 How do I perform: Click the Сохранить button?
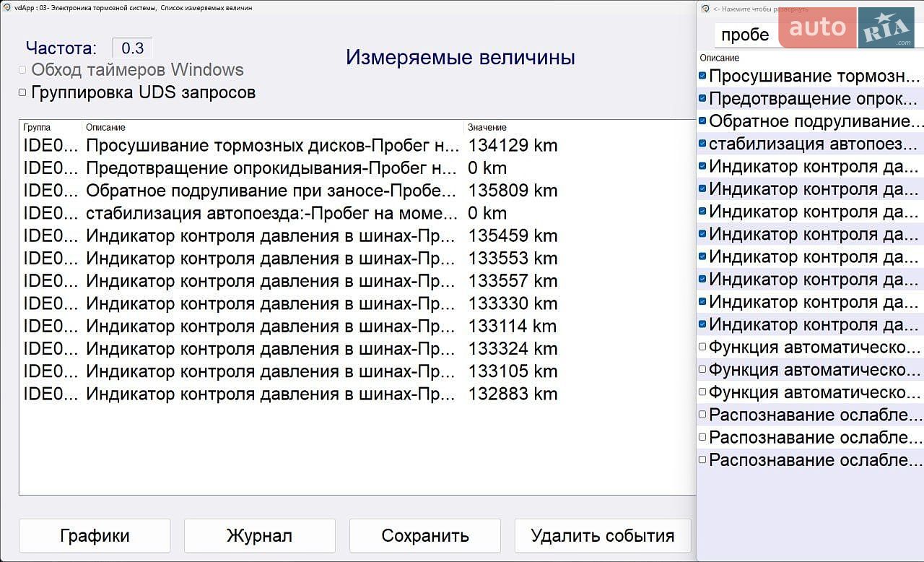tap(425, 536)
